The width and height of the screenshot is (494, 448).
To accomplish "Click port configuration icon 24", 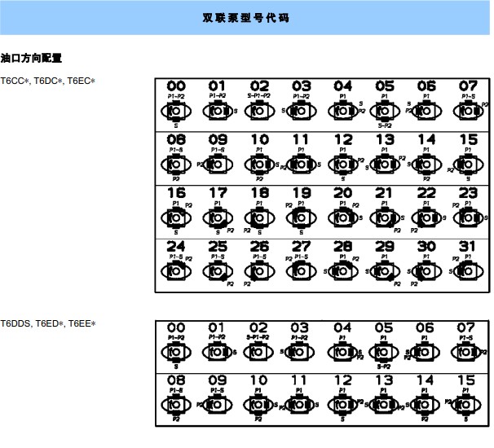I will click(175, 270).
